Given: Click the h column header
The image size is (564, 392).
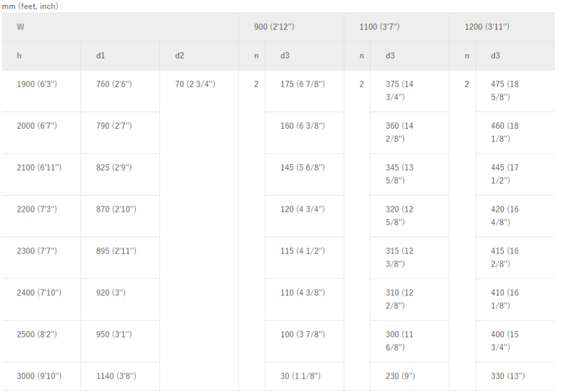Looking at the screenshot, I should [x=19, y=56].
